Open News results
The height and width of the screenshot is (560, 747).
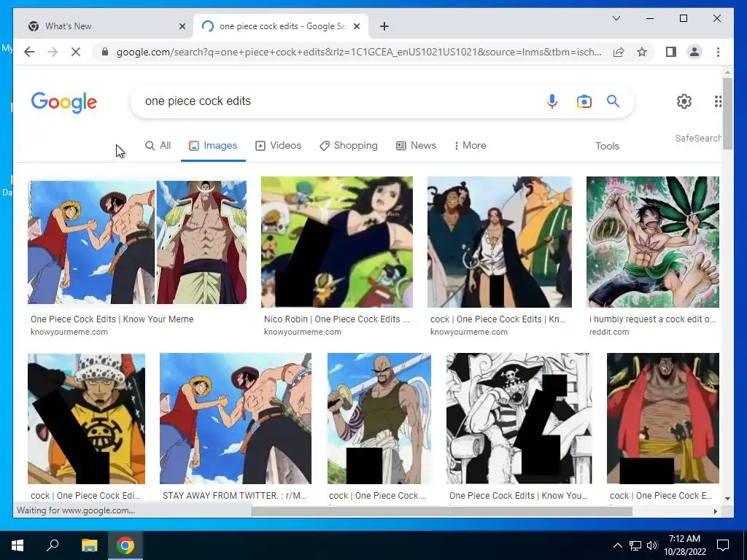point(416,146)
